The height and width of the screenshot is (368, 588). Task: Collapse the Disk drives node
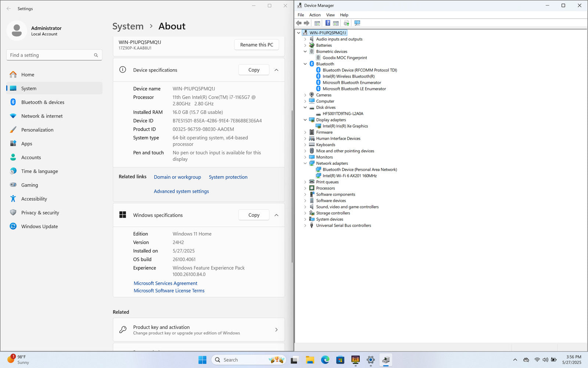click(305, 107)
